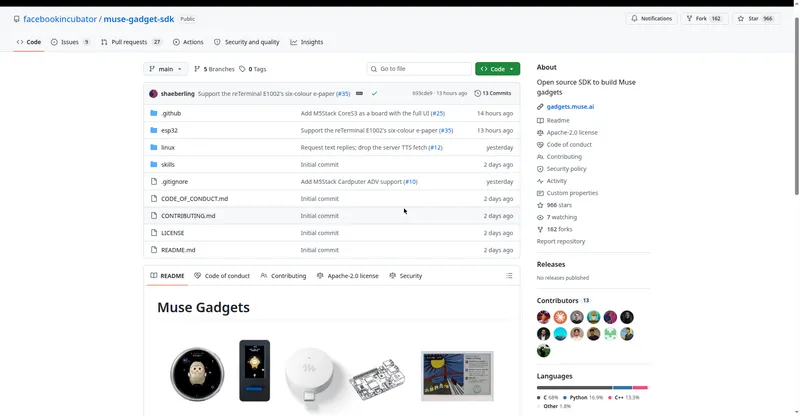Click the Go to file search field
Screen dimensions: 800x416
click(x=419, y=69)
